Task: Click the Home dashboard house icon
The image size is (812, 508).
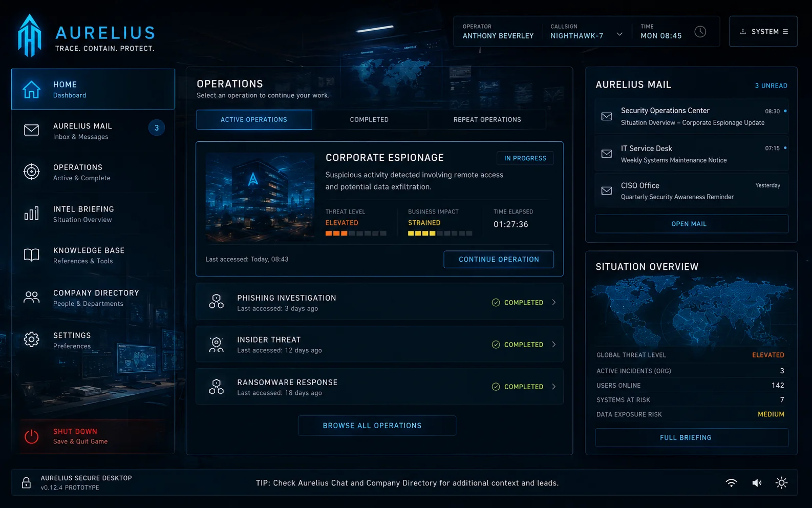Action: [x=31, y=90]
